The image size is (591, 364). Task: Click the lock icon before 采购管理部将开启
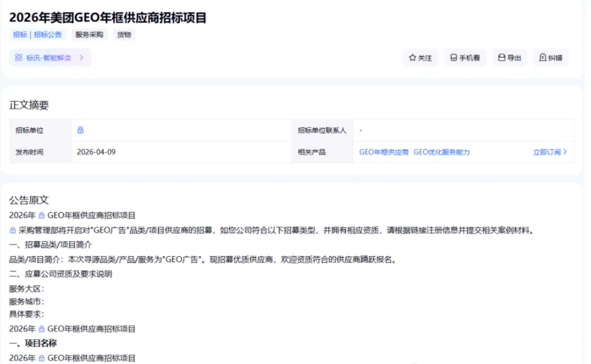tap(13, 230)
